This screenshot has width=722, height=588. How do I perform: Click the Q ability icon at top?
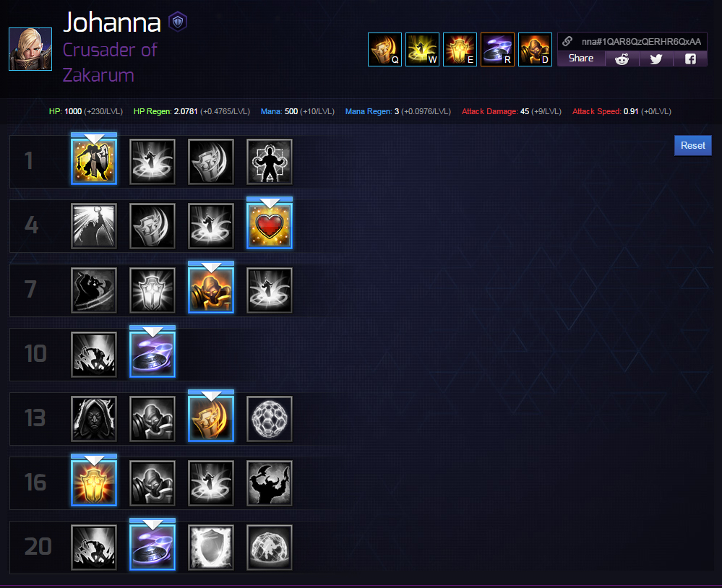pyautogui.click(x=385, y=49)
